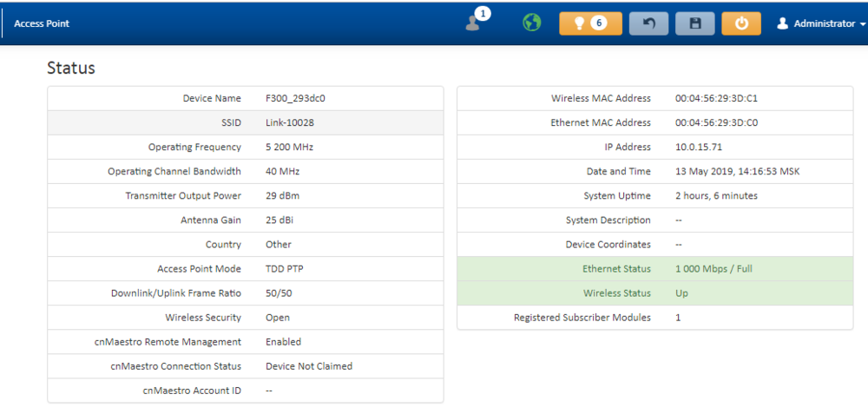Viewport: 868px width, 414px height.
Task: Click the IP Address value 10.0.15.71
Action: pos(698,148)
